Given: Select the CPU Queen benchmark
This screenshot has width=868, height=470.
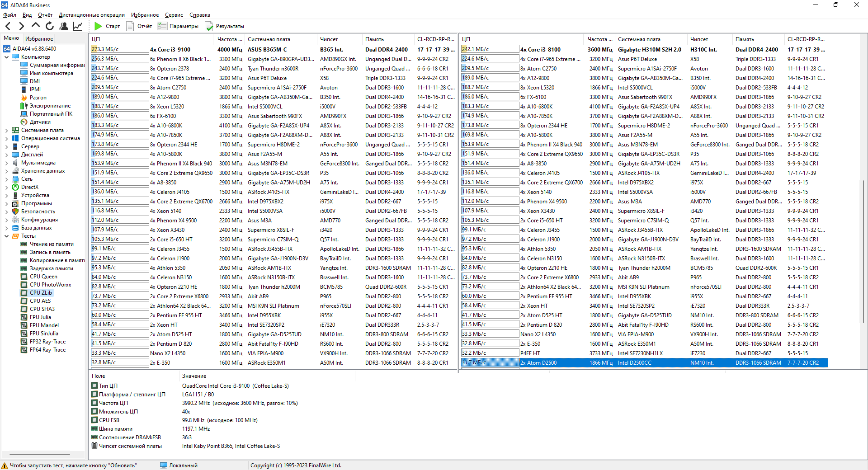Looking at the screenshot, I should (x=39, y=277).
